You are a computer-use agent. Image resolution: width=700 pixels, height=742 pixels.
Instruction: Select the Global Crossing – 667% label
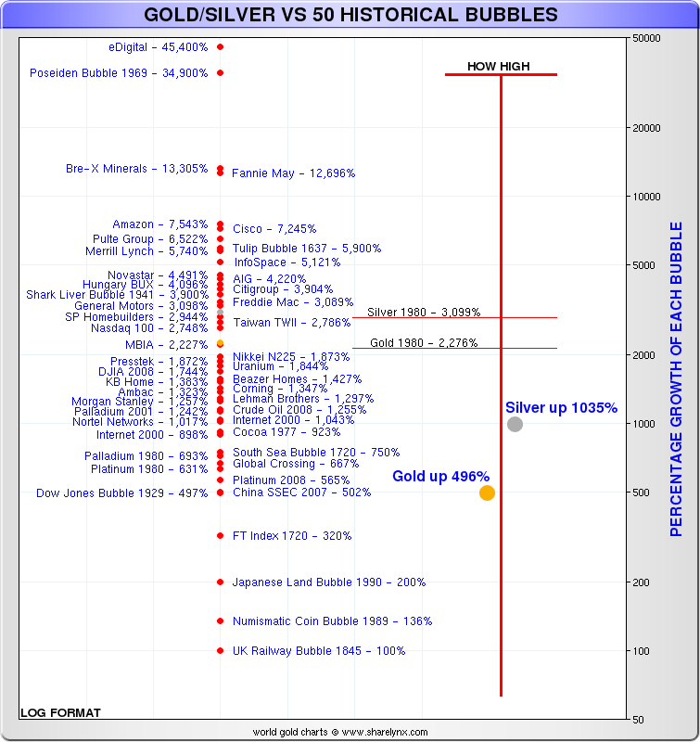[296, 464]
